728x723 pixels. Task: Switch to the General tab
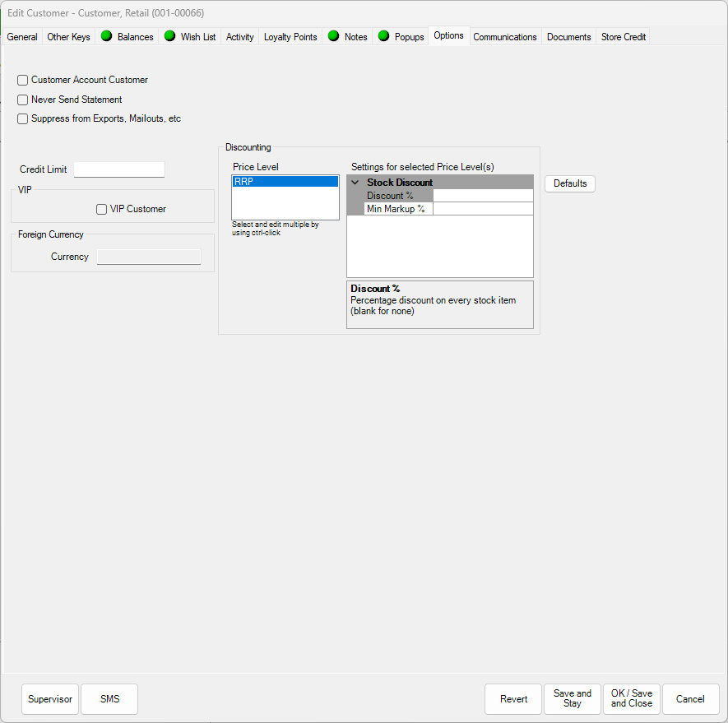point(21,36)
